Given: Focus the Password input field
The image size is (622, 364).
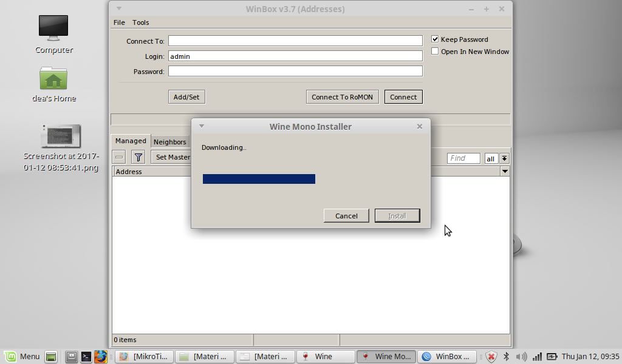Looking at the screenshot, I should click(296, 71).
